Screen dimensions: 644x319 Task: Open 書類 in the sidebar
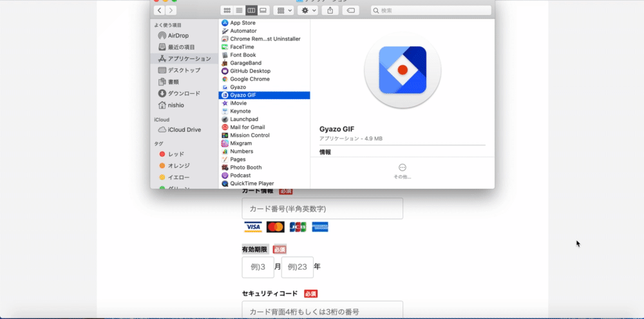pos(184,82)
